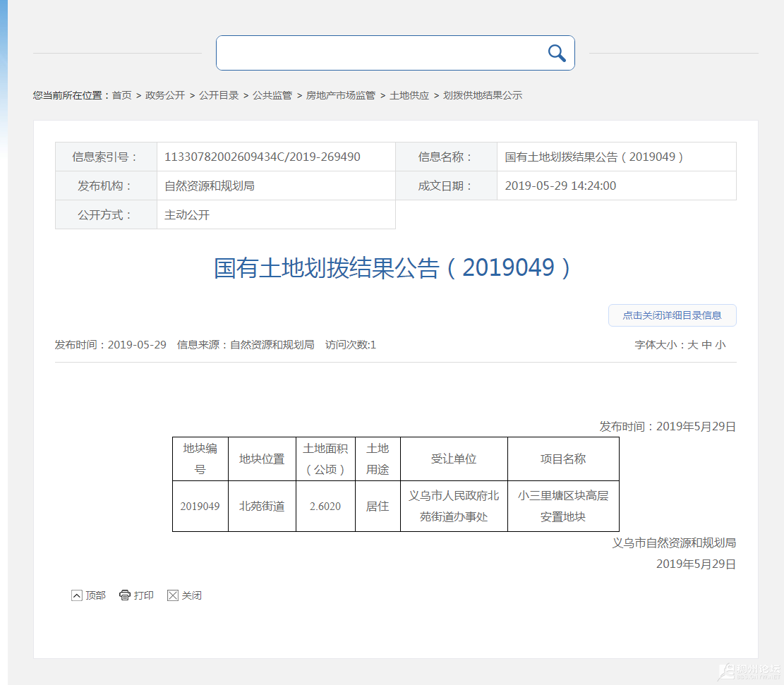784x685 pixels.
Task: Set font size to 小
Action: click(x=720, y=344)
